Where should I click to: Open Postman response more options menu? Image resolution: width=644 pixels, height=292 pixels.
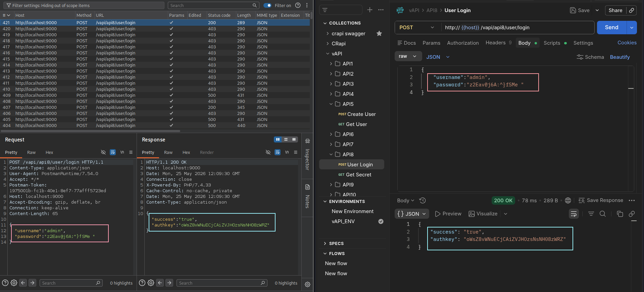click(632, 200)
